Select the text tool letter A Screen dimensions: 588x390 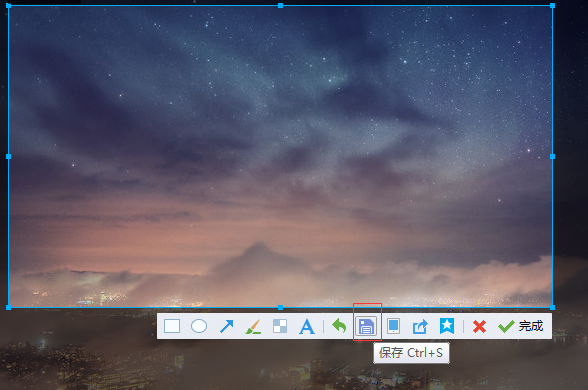pyautogui.click(x=307, y=326)
